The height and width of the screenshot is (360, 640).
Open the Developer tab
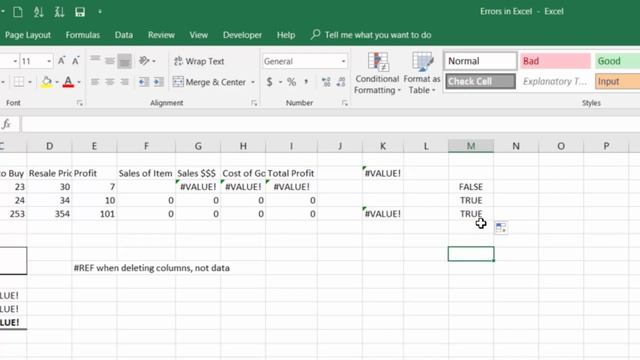tap(242, 35)
